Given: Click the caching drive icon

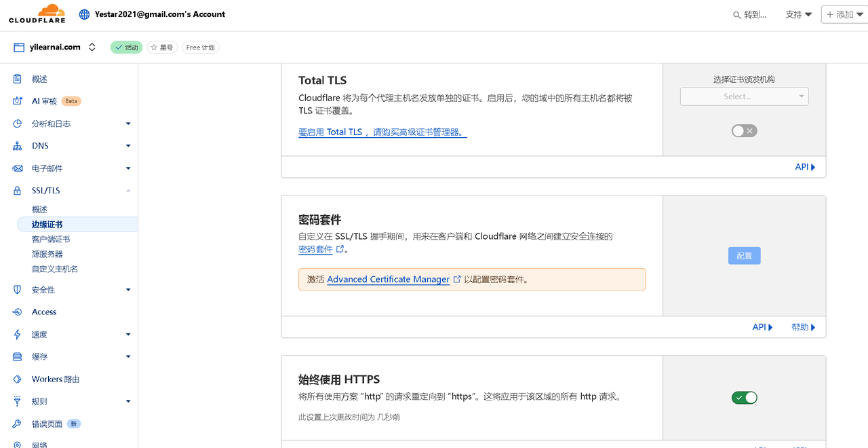Looking at the screenshot, I should (x=18, y=357).
